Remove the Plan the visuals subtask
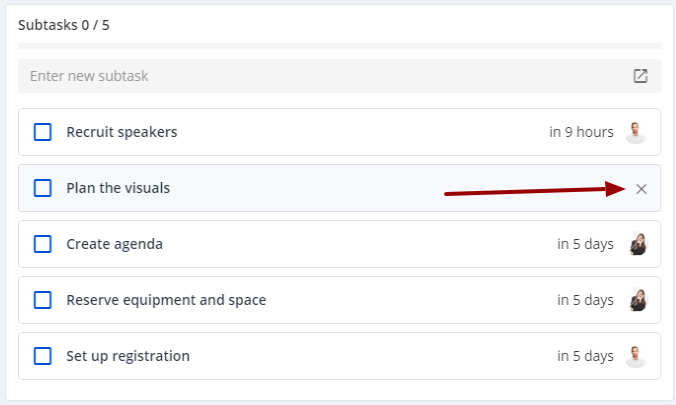This screenshot has height=405, width=676. 641,189
